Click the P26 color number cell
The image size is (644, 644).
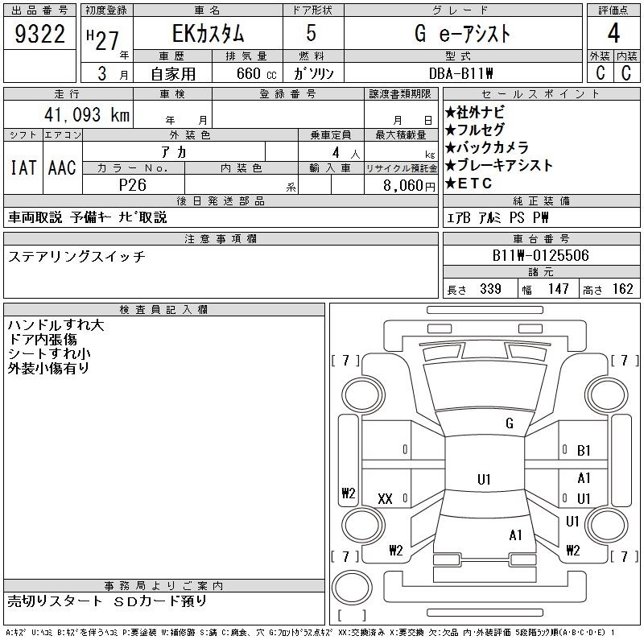tap(133, 184)
